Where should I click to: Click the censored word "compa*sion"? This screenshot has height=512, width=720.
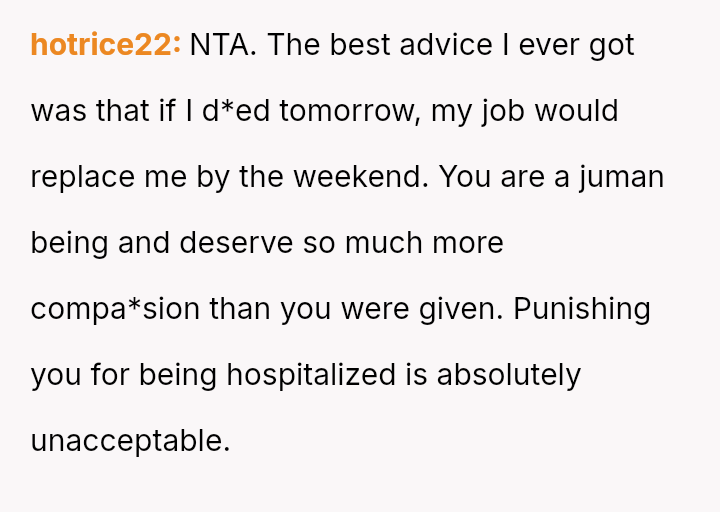coord(115,309)
